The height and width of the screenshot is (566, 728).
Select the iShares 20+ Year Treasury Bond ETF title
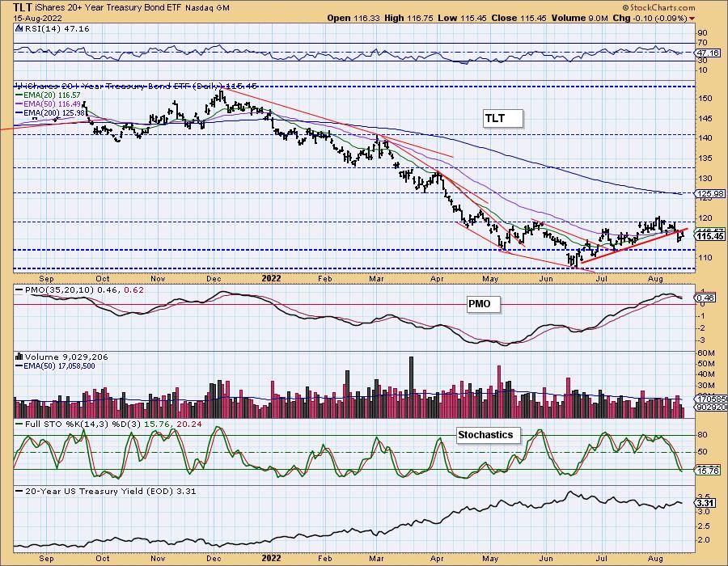coord(108,8)
